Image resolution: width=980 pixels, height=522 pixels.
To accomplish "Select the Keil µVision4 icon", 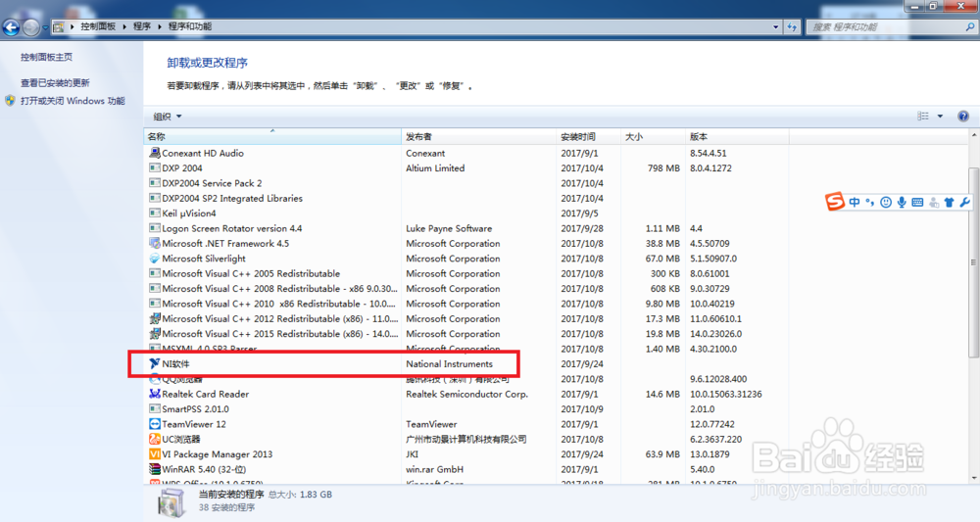I will click(155, 213).
